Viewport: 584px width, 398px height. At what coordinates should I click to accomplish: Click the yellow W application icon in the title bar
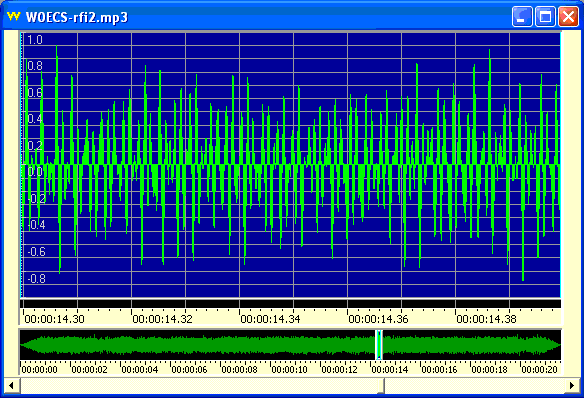[x=13, y=16]
